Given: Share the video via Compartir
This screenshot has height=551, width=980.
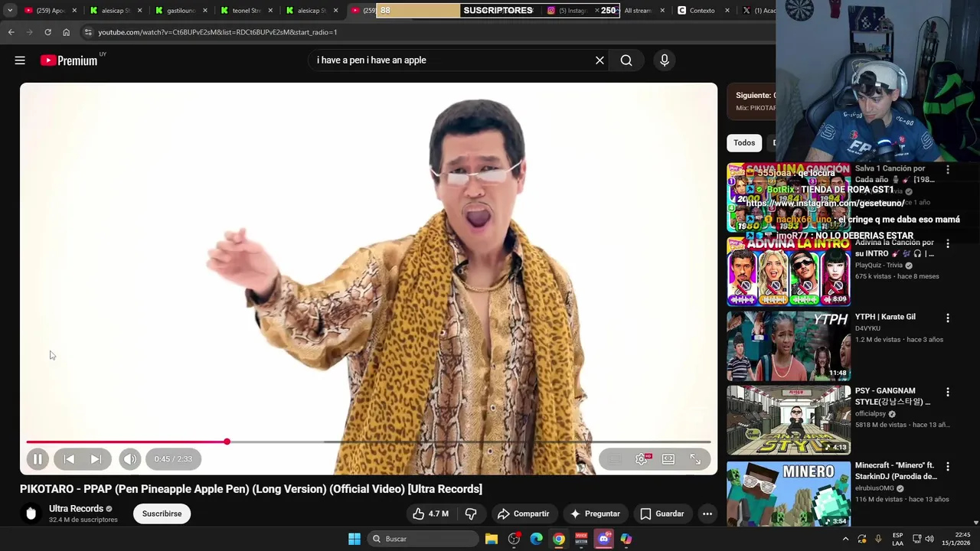Looking at the screenshot, I should 523,514.
